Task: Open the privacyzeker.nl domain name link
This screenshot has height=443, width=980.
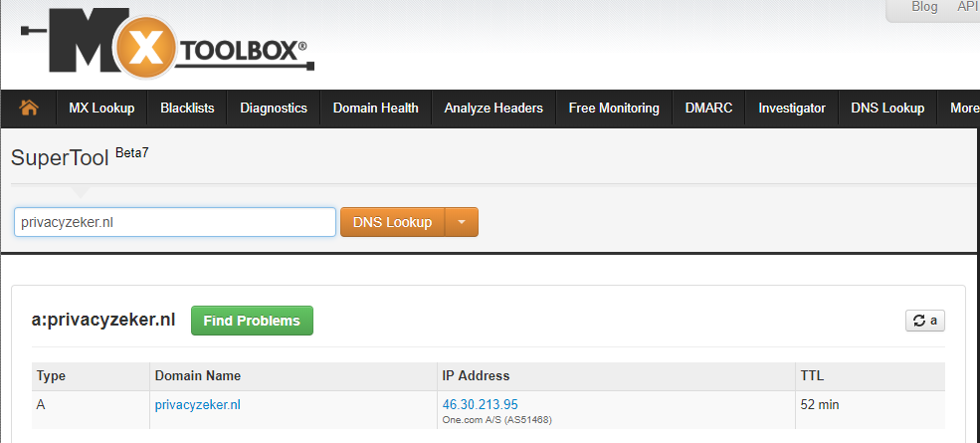Action: pos(198,405)
